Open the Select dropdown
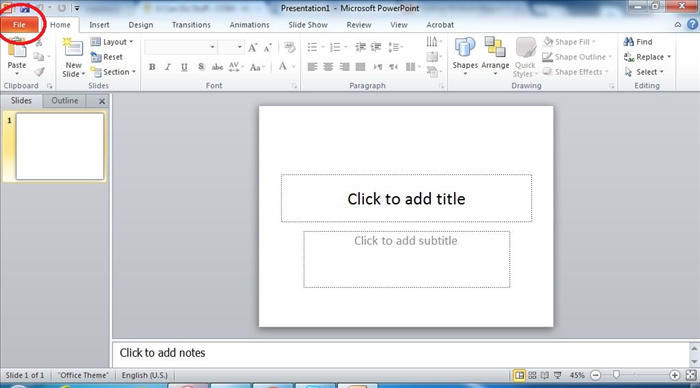 point(644,72)
